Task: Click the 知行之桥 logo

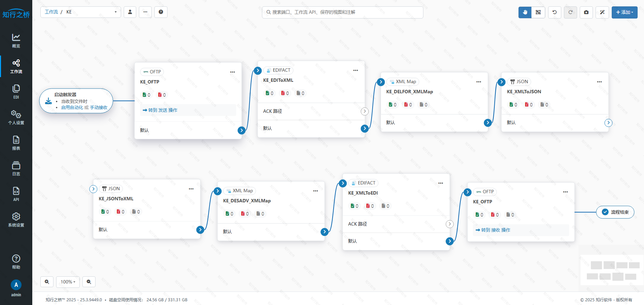Action: point(16,14)
